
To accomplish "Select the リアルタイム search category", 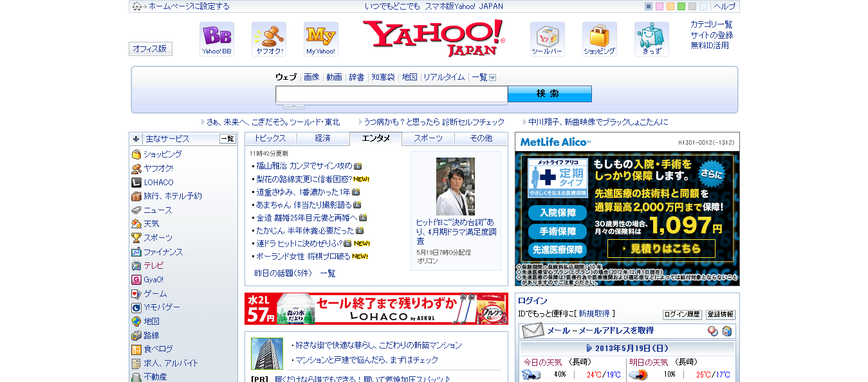I will pyautogui.click(x=444, y=77).
